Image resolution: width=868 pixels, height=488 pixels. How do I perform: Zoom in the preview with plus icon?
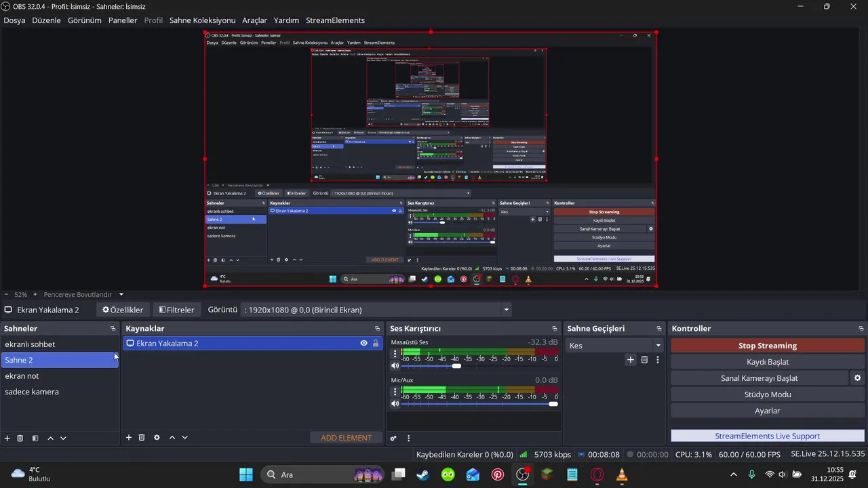(x=35, y=294)
